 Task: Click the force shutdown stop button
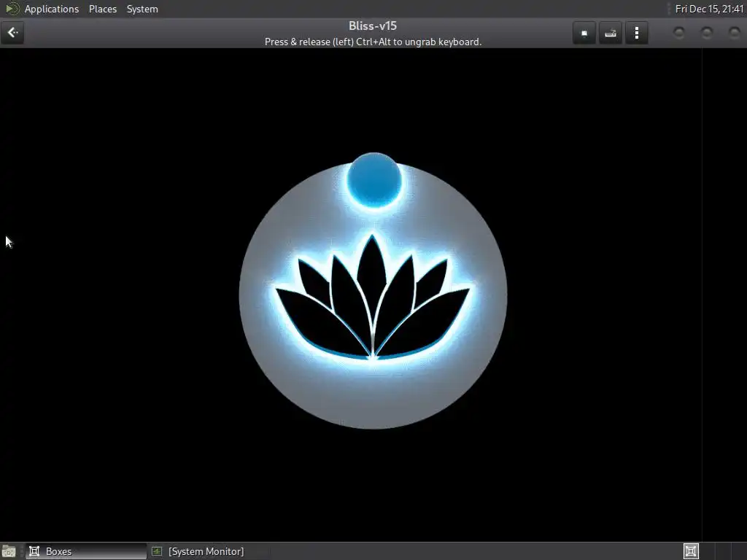[x=584, y=33]
